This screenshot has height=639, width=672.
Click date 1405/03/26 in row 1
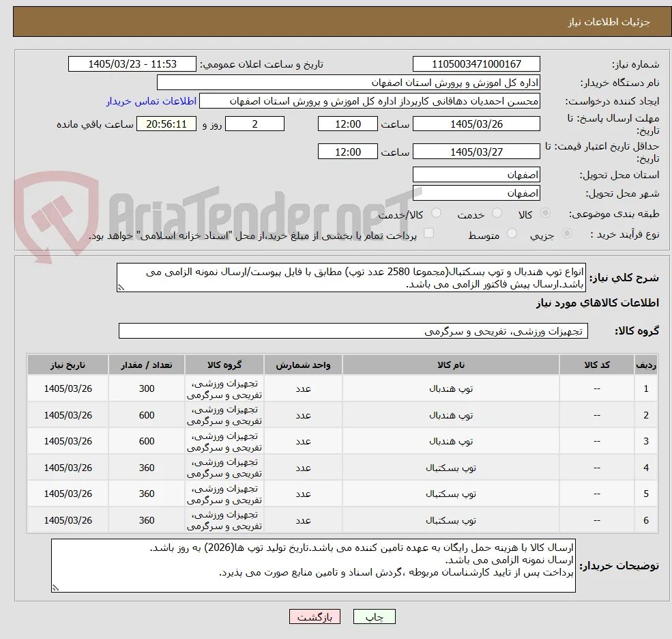point(68,388)
